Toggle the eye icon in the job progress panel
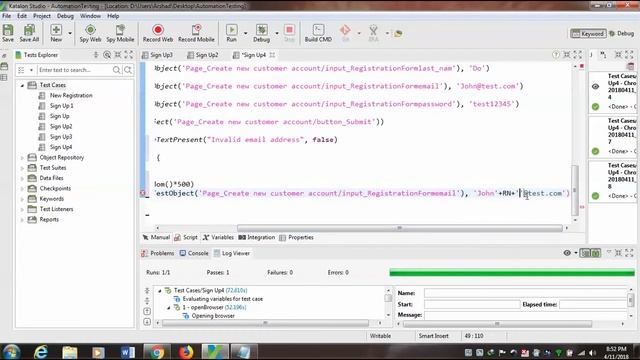 pos(596,86)
